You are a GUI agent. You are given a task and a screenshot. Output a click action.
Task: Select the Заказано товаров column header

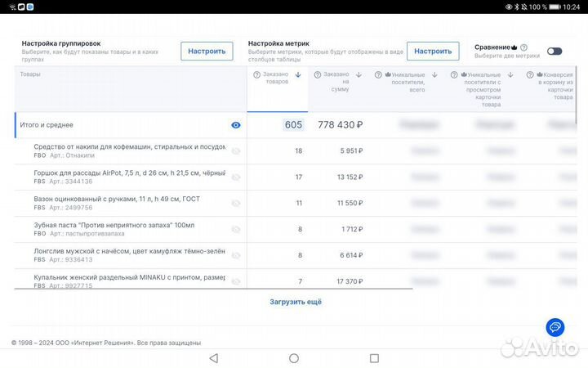coord(277,79)
